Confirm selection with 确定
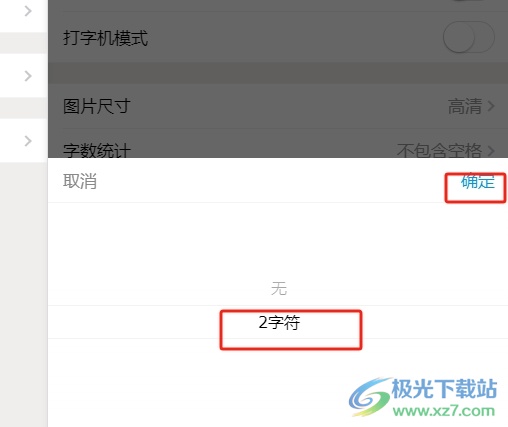 pos(478,182)
